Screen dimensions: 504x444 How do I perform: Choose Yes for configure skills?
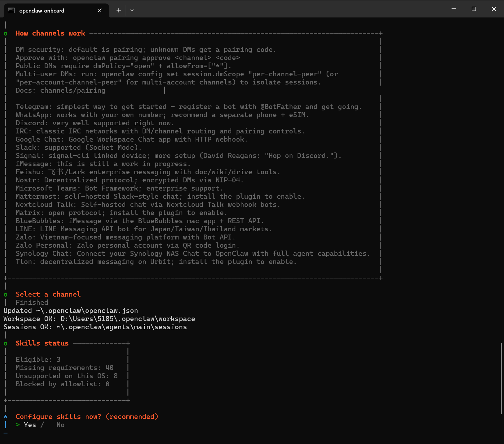30,425
